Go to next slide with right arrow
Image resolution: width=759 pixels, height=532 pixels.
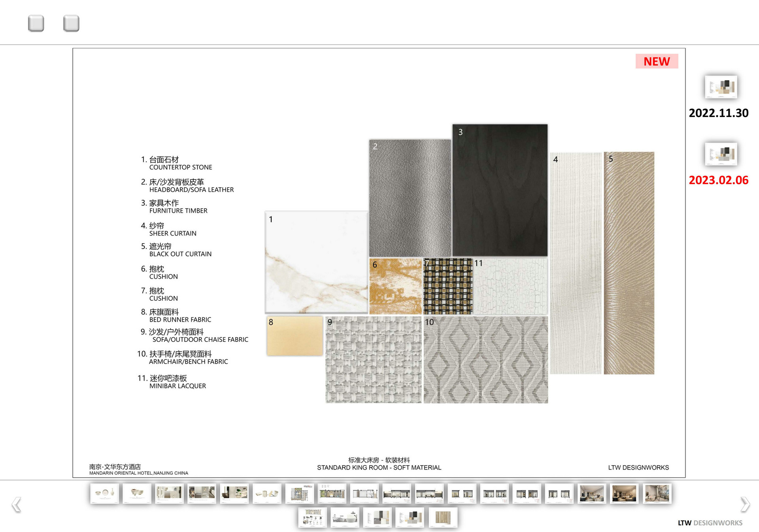point(744,504)
